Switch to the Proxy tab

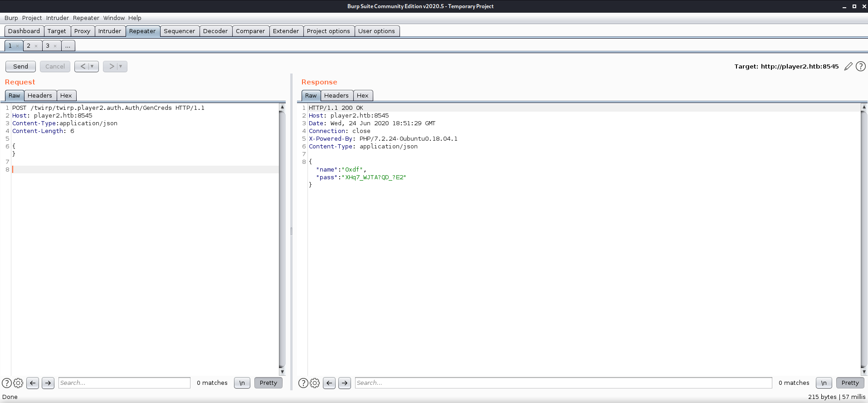pyautogui.click(x=82, y=31)
